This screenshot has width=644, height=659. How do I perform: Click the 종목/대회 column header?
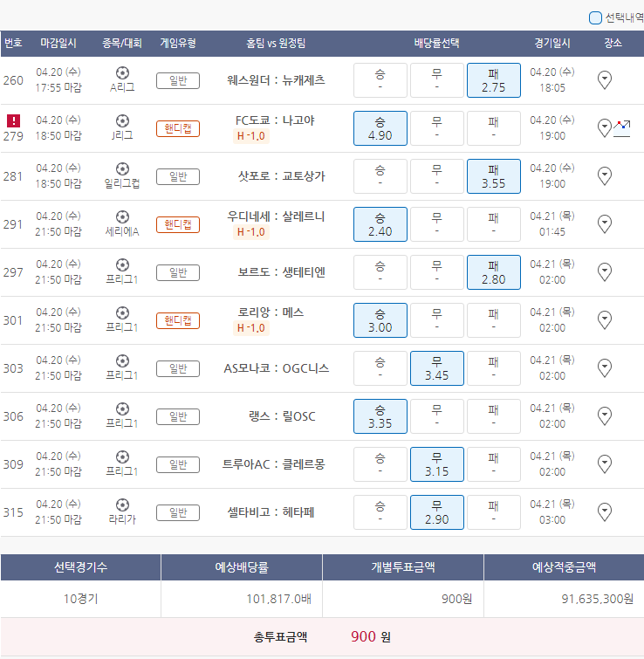point(122,43)
